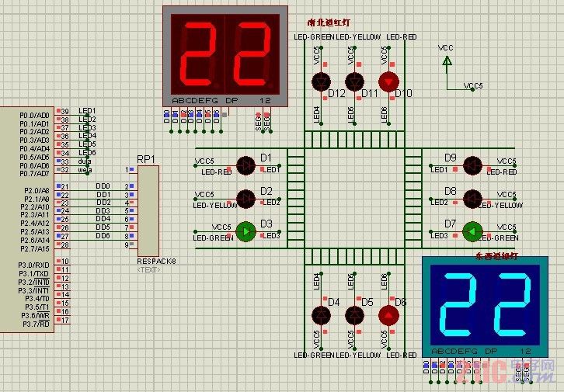This screenshot has width=564, height=392.
Task: Select the P2.0/A8 pin label
Action: point(37,190)
